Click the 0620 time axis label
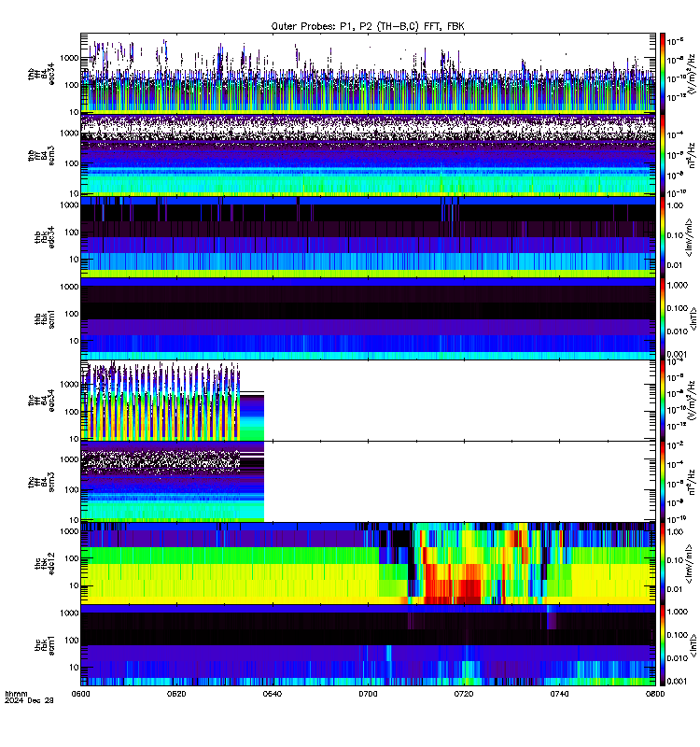Screen dimensions: 700x747 click(176, 694)
